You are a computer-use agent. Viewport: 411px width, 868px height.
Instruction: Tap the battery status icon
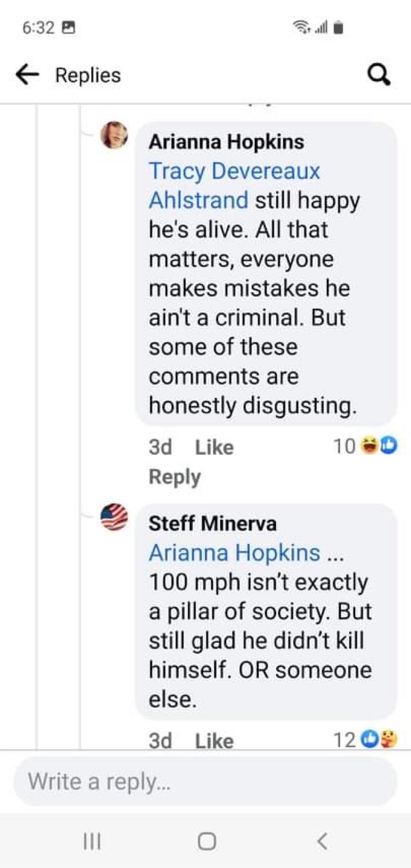[338, 27]
